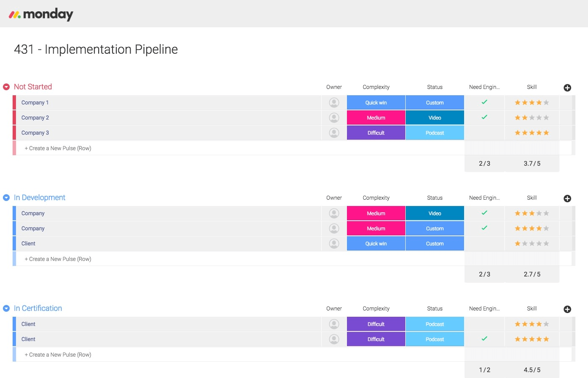Click Status column header in In Certification
This screenshot has height=378, width=588.
[x=435, y=308]
